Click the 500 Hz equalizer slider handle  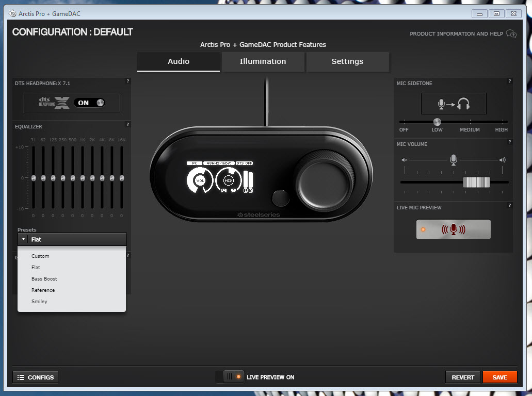pyautogui.click(x=73, y=178)
